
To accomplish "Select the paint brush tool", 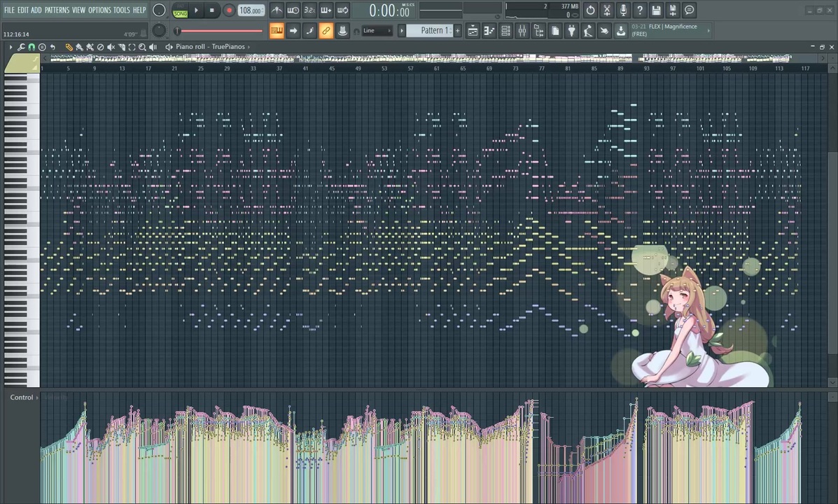I will [80, 47].
